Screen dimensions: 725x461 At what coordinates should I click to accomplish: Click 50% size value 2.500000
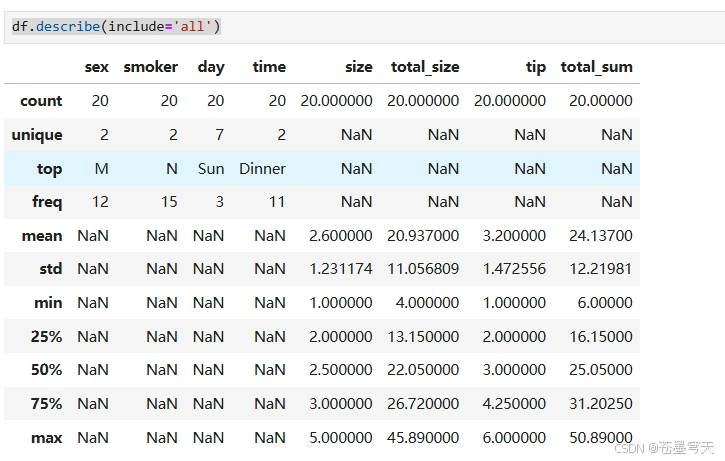pos(341,370)
